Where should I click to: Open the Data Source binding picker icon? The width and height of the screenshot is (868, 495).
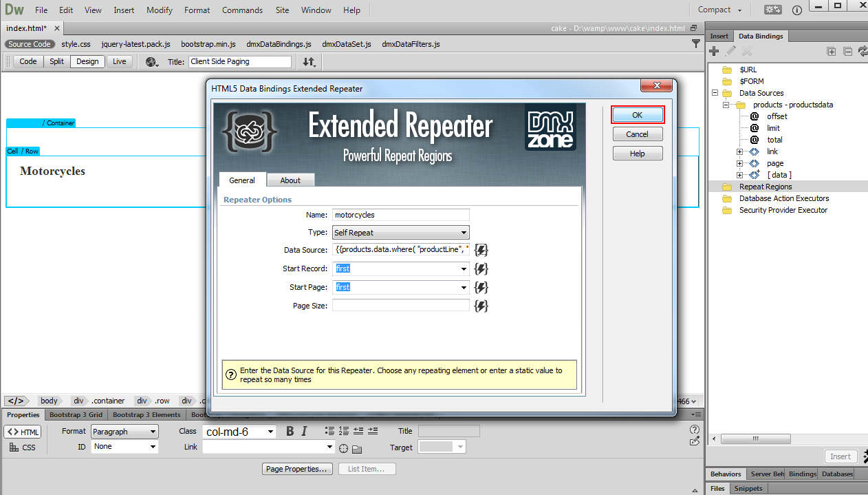tap(481, 250)
